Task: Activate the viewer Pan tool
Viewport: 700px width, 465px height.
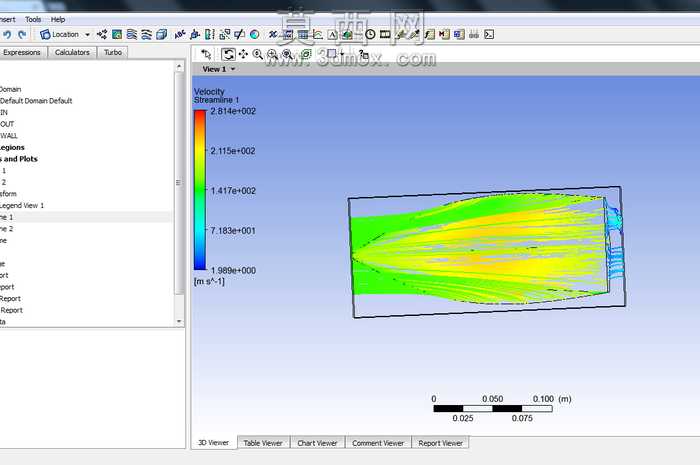Action: (243, 54)
